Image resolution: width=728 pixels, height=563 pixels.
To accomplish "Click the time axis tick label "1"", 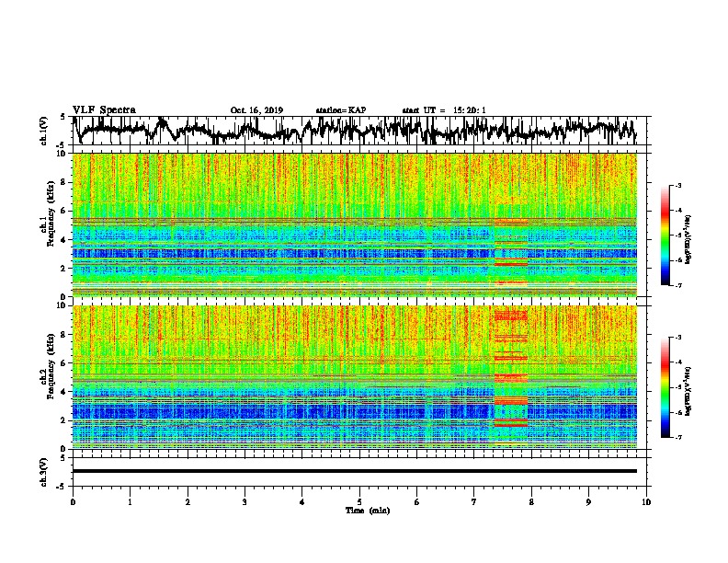I will [130, 502].
